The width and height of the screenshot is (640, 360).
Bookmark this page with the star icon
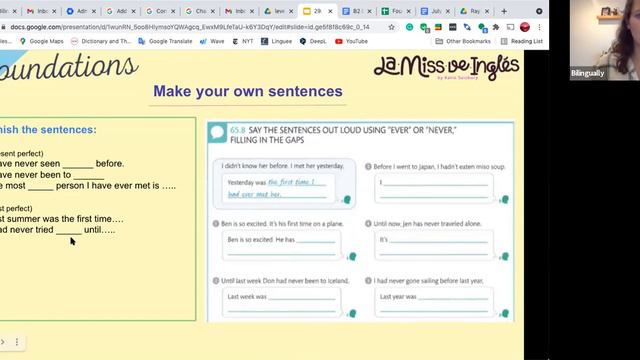pyautogui.click(x=391, y=27)
